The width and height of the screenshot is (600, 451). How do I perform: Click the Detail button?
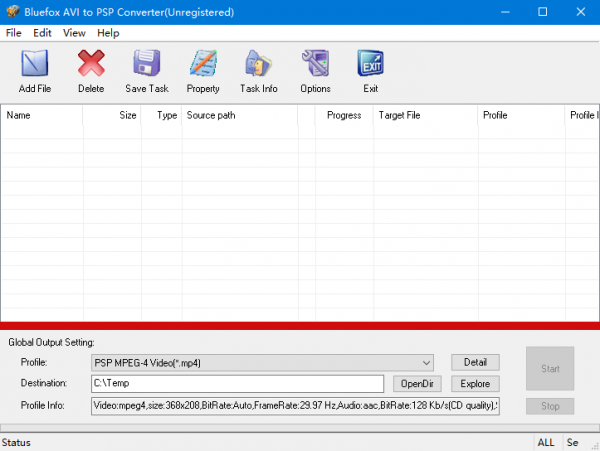pos(475,362)
